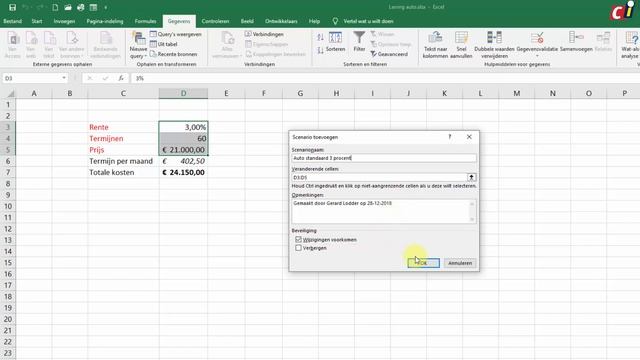Viewport: 640px width, 360px height.
Task: Click Snel aanvullen icon
Action: [461, 45]
